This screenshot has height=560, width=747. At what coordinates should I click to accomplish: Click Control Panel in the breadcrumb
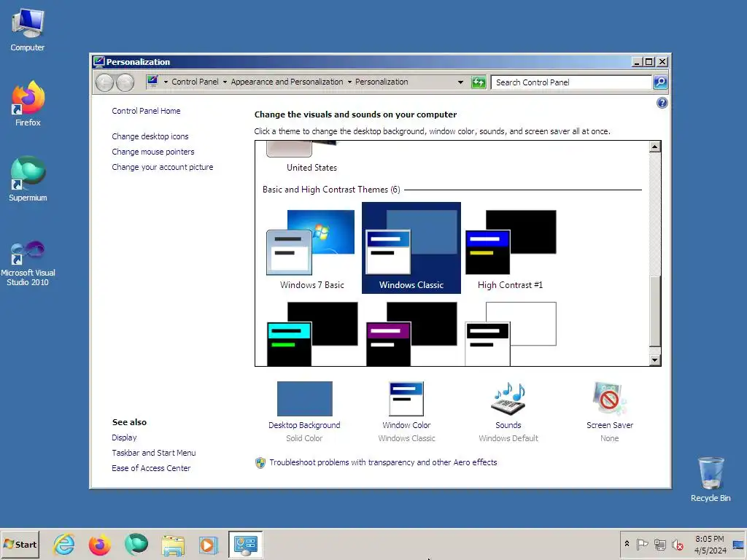195,82
